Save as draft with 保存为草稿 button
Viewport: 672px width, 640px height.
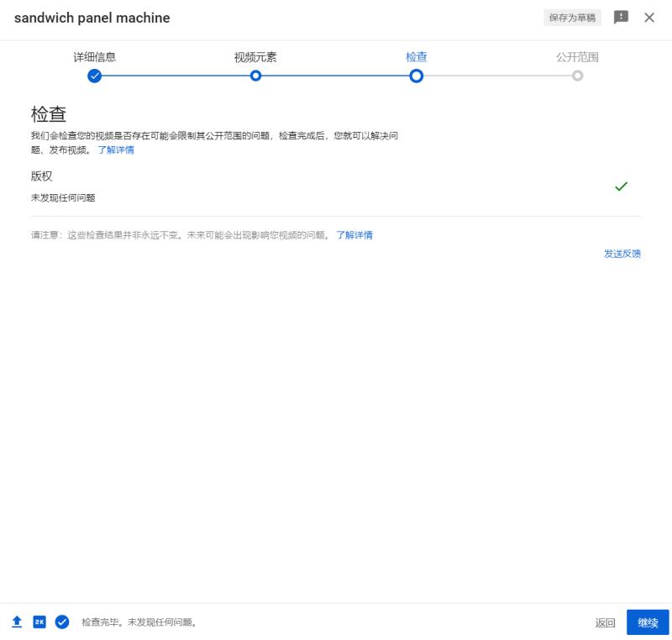[x=572, y=18]
